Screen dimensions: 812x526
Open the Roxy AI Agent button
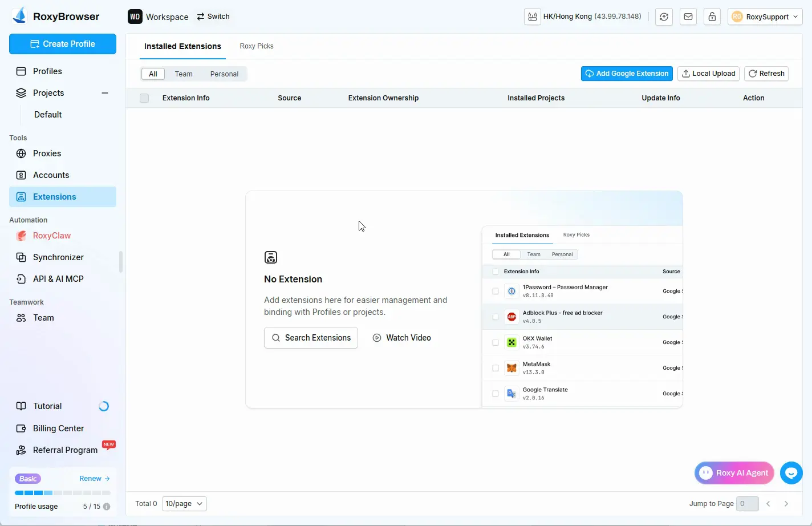point(734,473)
